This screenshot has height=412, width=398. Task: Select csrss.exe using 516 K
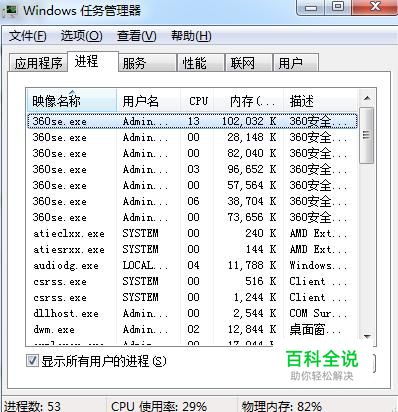(x=192, y=281)
